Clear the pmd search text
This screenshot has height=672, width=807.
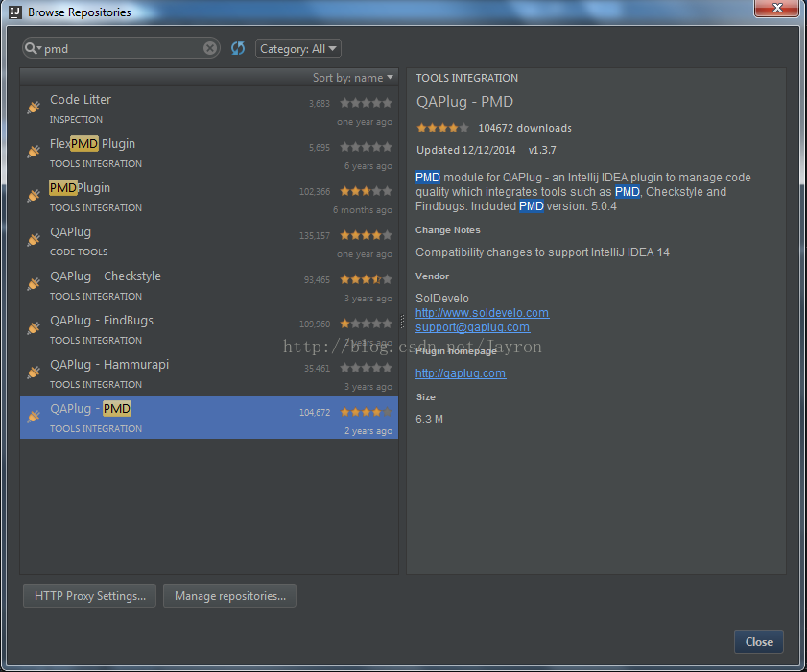(x=210, y=48)
